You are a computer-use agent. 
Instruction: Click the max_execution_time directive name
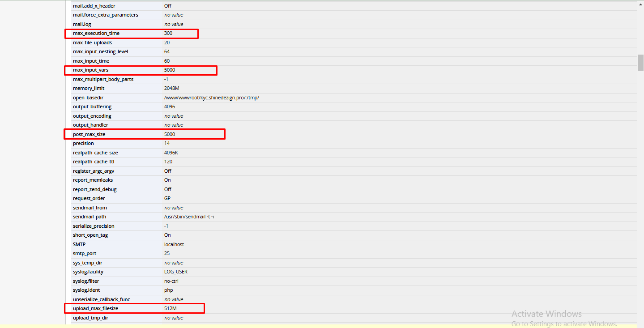pos(96,34)
